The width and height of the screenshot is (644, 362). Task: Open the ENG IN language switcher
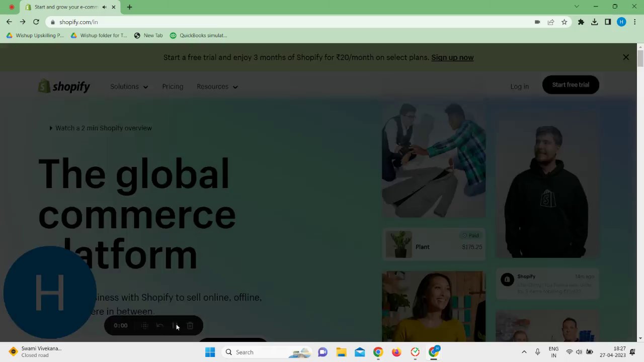(x=553, y=352)
